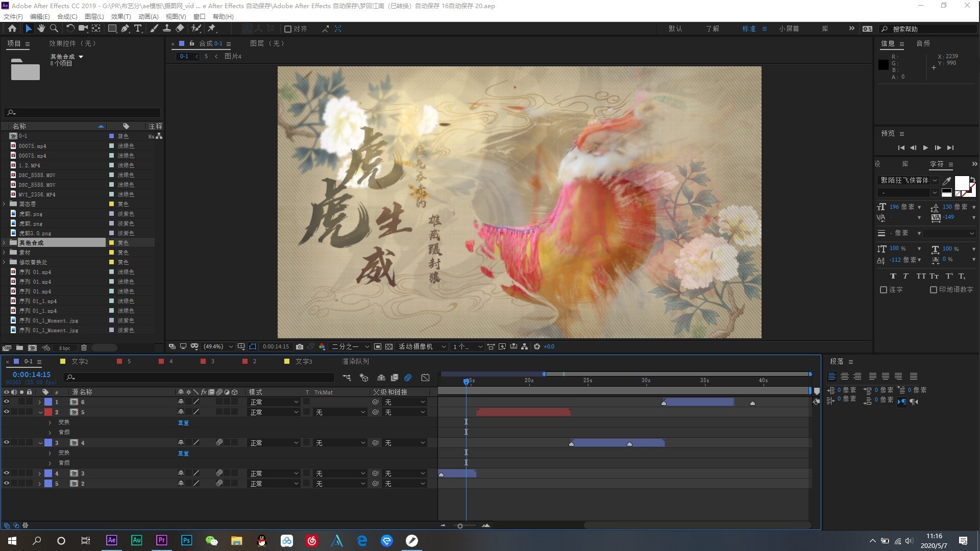This screenshot has width=980, height=551.
Task: Open the font family dropdown 默陌狂飞侠客体
Action: pos(909,181)
